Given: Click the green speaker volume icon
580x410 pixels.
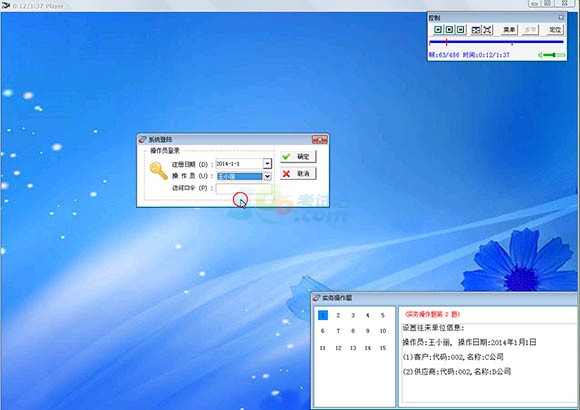Looking at the screenshot, I should 541,55.
